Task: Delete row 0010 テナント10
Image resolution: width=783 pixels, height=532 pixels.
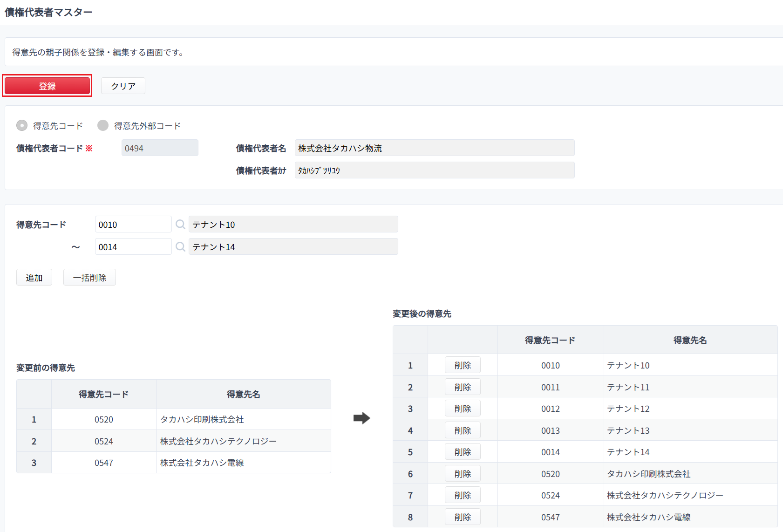Action: [x=463, y=365]
